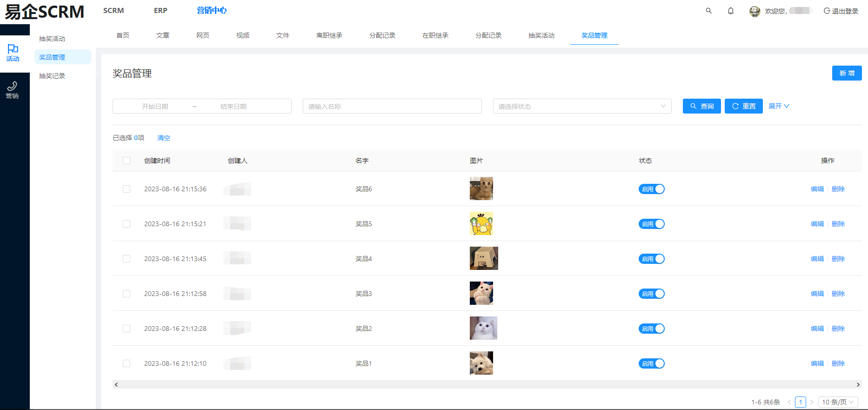Disable the 启用 switch for 奖品5
868x410 pixels.
(652, 224)
